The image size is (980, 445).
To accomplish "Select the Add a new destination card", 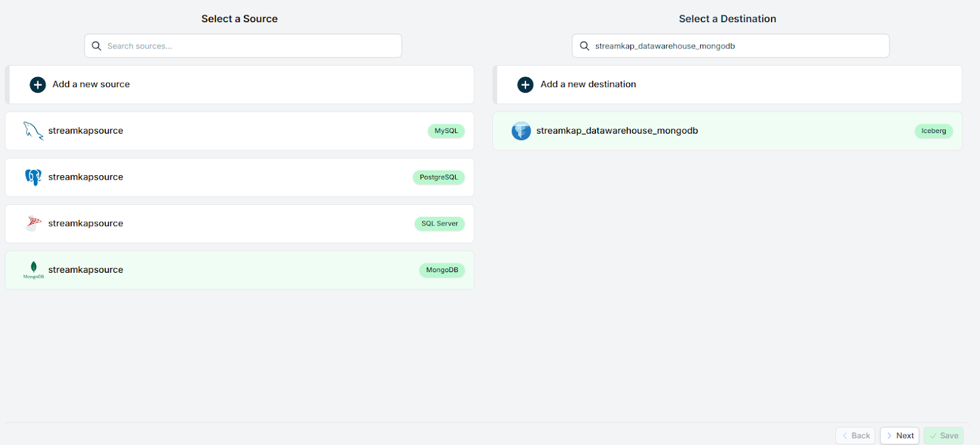I will coord(728,85).
